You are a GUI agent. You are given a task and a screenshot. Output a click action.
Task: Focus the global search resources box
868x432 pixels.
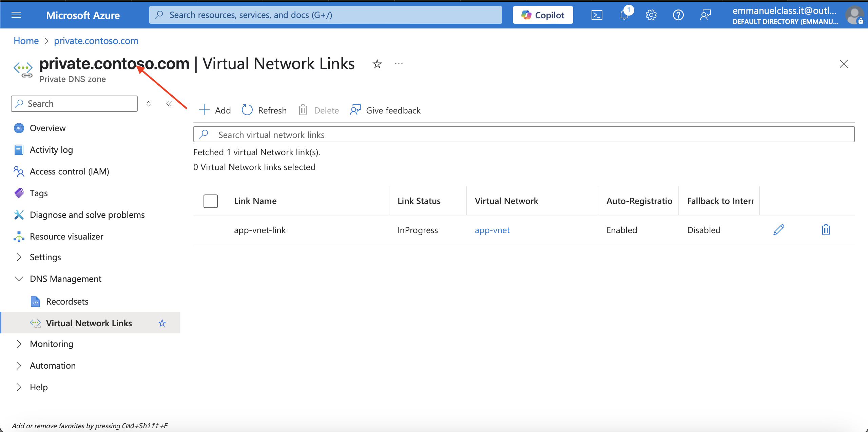pos(325,15)
